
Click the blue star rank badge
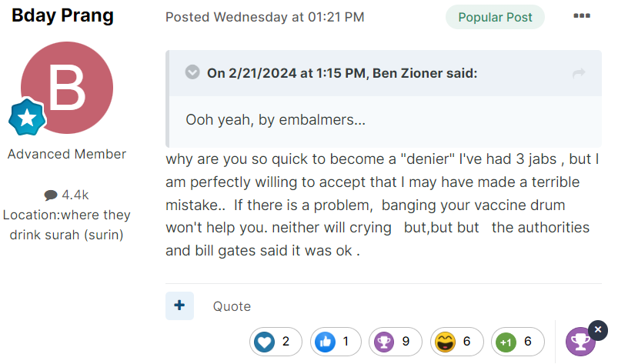[x=27, y=117]
